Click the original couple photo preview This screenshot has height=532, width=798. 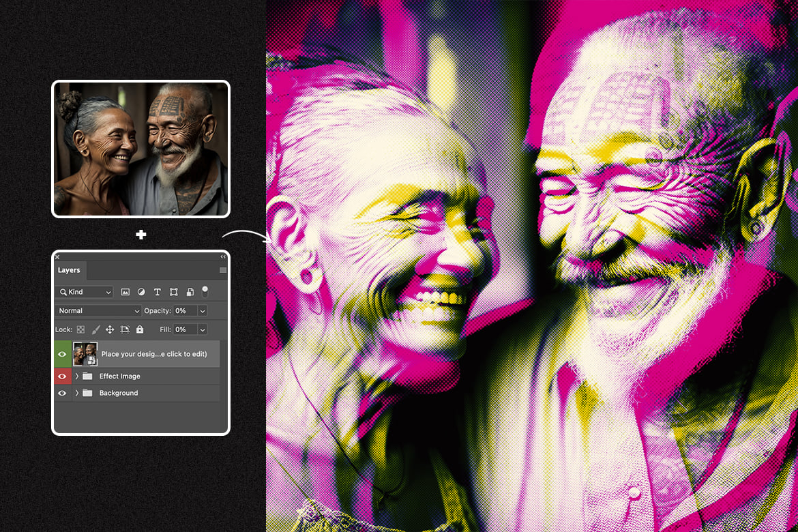tap(141, 149)
